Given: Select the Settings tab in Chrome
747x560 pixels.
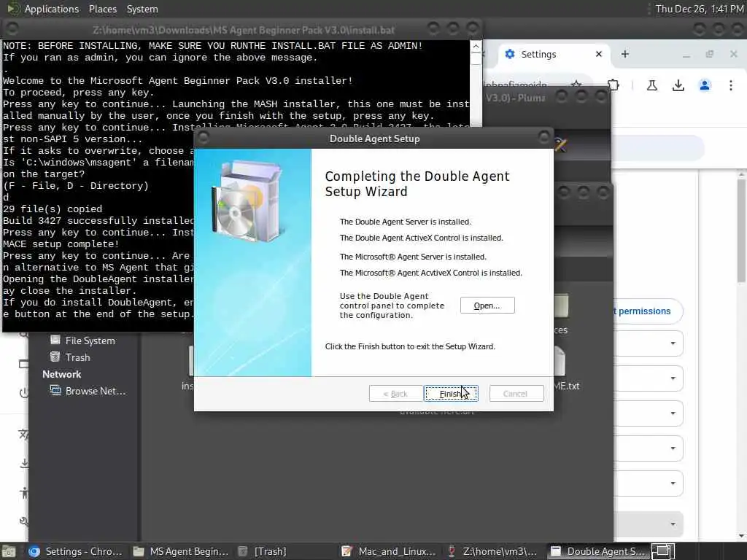Looking at the screenshot, I should pyautogui.click(x=538, y=54).
